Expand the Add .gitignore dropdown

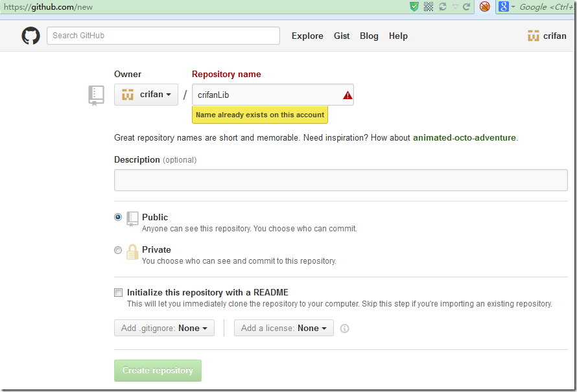click(x=164, y=328)
